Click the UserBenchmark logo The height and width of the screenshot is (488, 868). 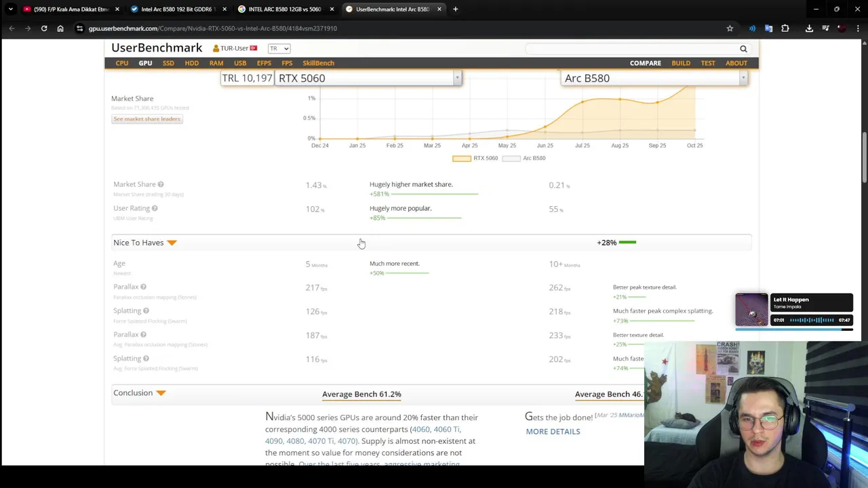click(157, 48)
